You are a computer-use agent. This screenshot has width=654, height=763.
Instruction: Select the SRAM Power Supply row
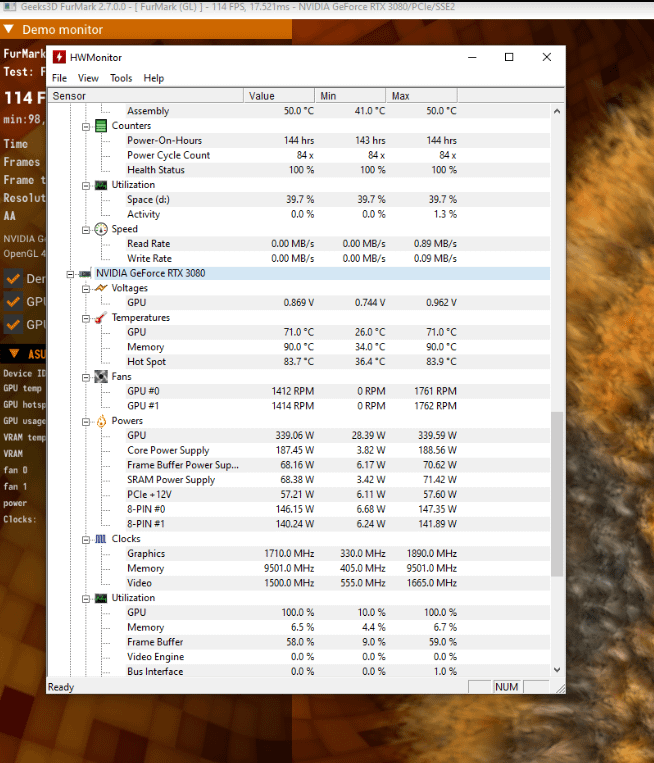coord(337,480)
